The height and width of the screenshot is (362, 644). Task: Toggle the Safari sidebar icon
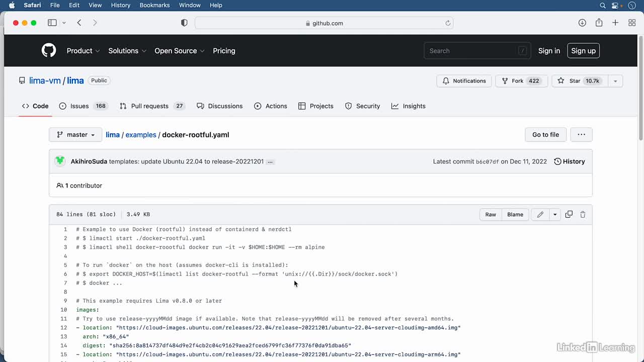click(x=52, y=23)
